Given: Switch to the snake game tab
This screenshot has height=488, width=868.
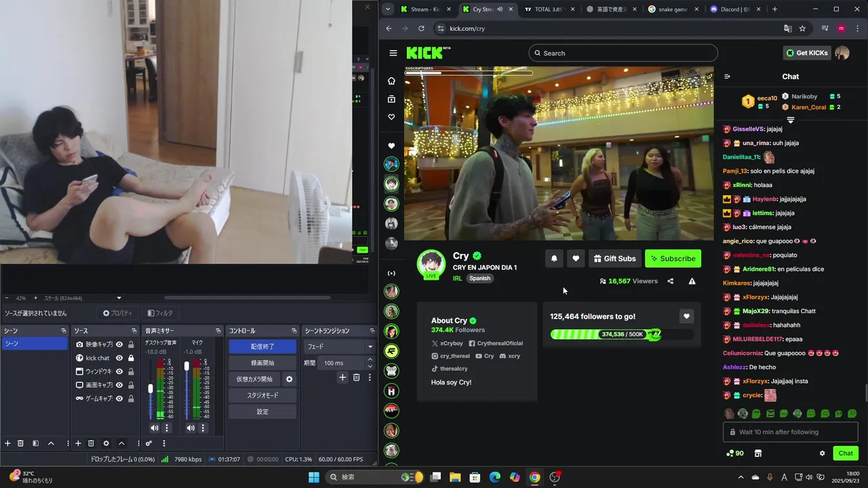Looking at the screenshot, I should 673,9.
